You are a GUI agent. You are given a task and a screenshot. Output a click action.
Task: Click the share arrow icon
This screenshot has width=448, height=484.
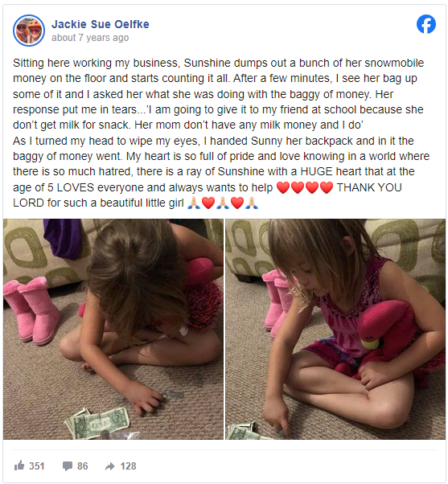[110, 466]
